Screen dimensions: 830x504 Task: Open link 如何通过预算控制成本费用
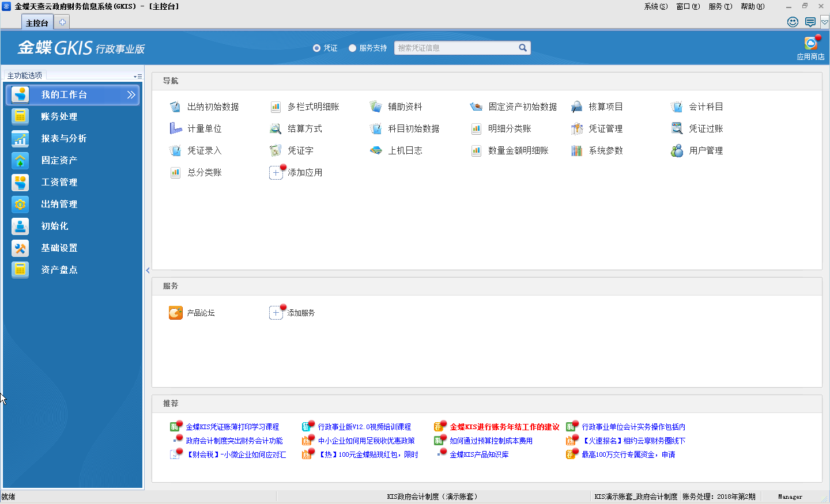(491, 441)
